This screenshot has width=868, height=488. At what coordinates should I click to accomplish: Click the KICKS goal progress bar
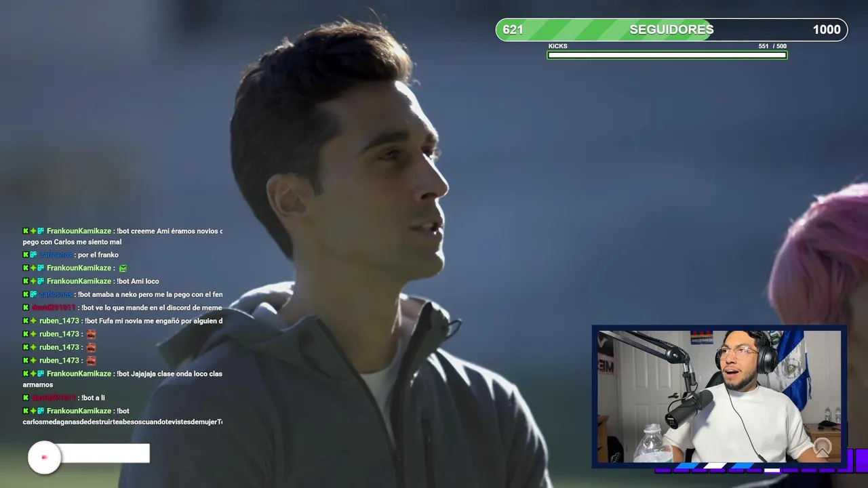(x=667, y=55)
